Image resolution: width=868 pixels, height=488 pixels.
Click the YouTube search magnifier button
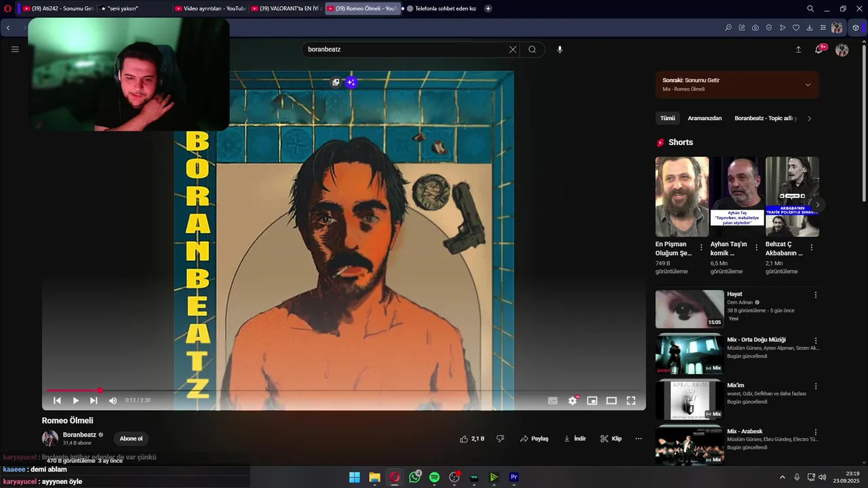(532, 49)
